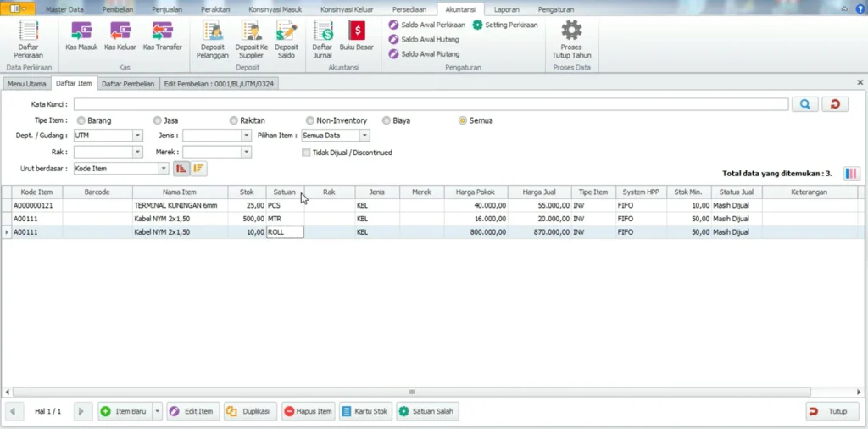
Task: Click the Harga Jual column header
Action: (540, 192)
